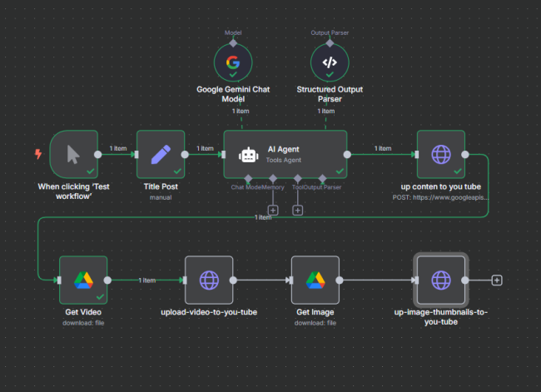Click the 'up conten to you tube' label
Image resolution: width=541 pixels, height=392 pixels.
coord(441,186)
